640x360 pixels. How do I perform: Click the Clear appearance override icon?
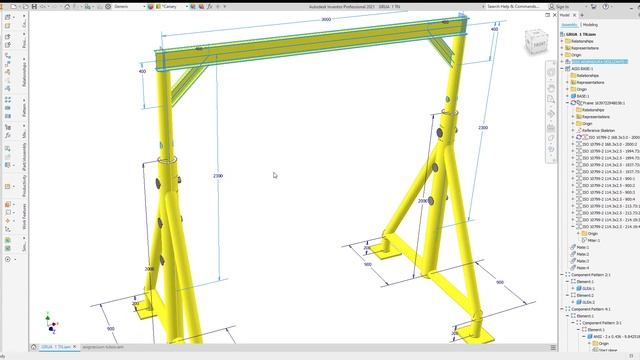201,7
